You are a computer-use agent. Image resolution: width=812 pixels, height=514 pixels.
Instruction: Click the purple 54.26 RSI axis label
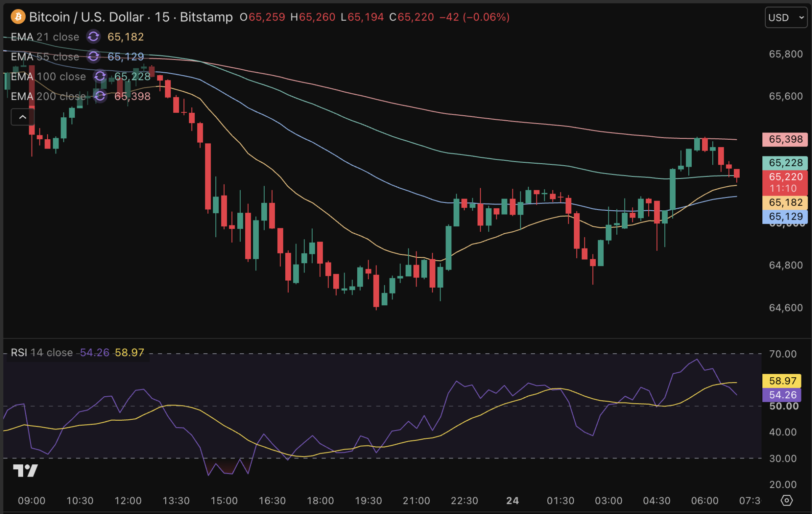coord(782,395)
